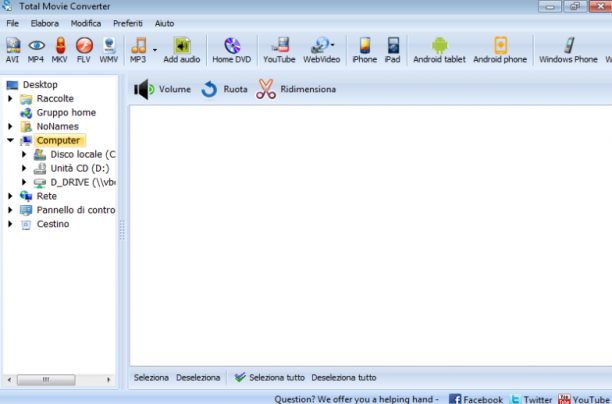The width and height of the screenshot is (612, 404).
Task: Convert to MP3 using toolbar icon
Action: click(x=138, y=50)
